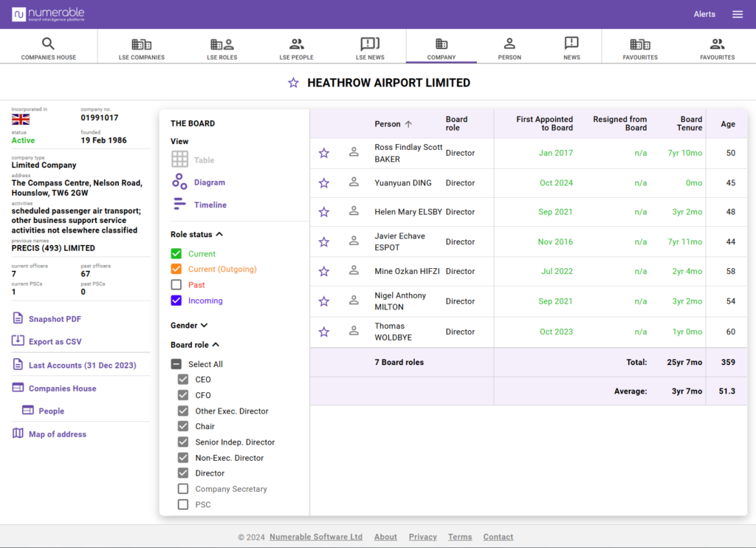
Task: Collapse the Role status section
Action: click(x=219, y=234)
